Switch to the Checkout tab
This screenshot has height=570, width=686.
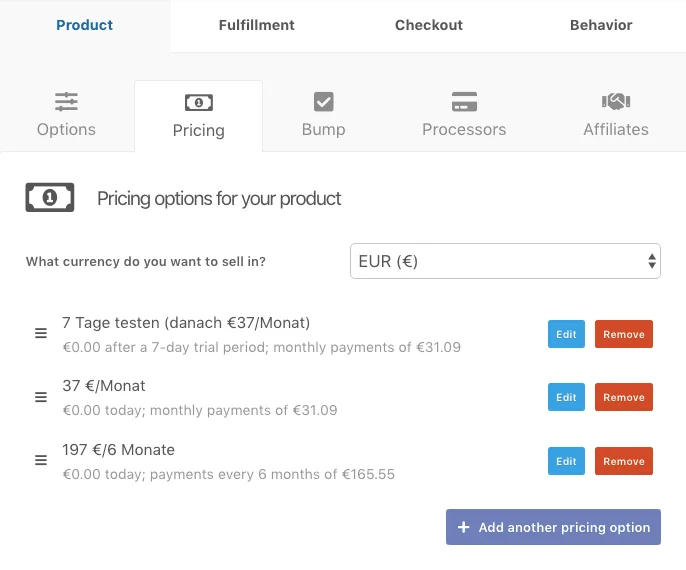click(429, 25)
